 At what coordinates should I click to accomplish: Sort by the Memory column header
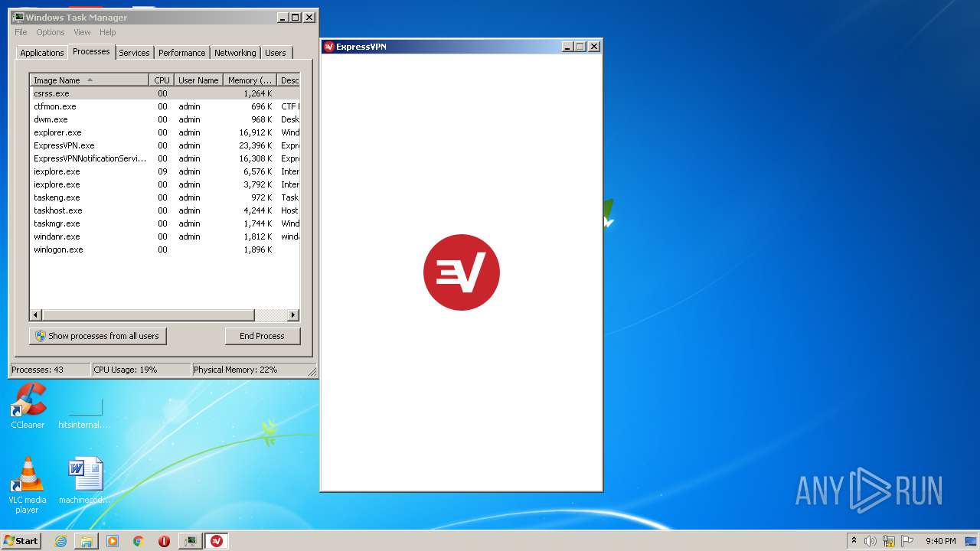click(250, 80)
